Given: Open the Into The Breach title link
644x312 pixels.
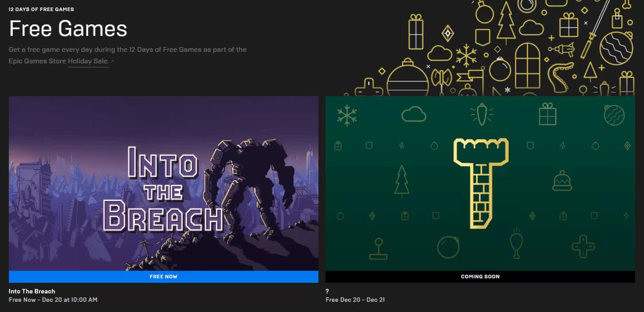Looking at the screenshot, I should point(32,291).
